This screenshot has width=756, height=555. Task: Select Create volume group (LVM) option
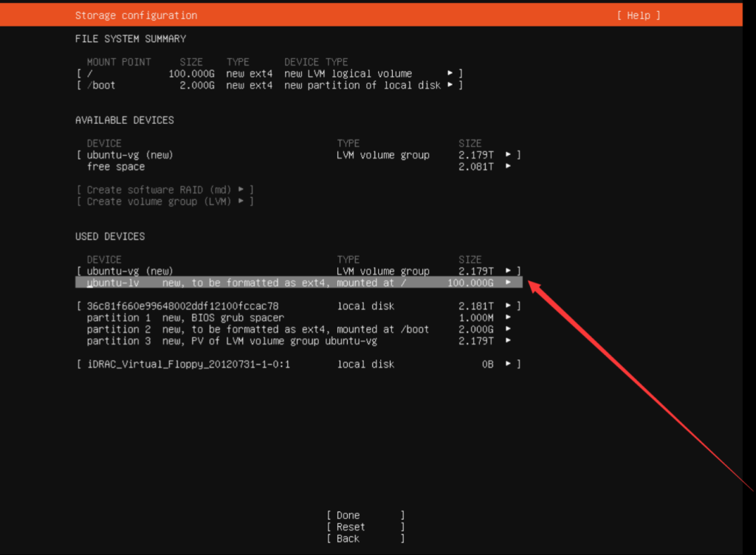pos(165,201)
